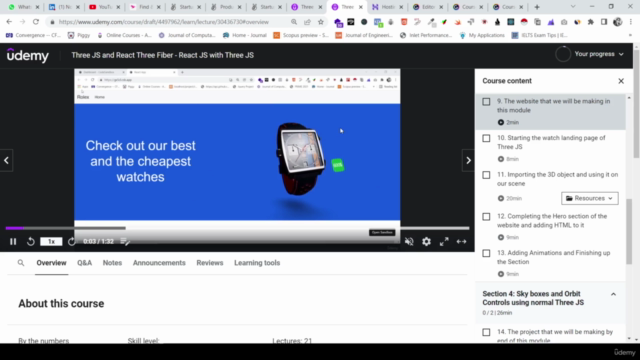Open the IELTS Exam Tips bookmark
Image resolution: width=640 pixels, height=360 pixels.
[x=540, y=36]
